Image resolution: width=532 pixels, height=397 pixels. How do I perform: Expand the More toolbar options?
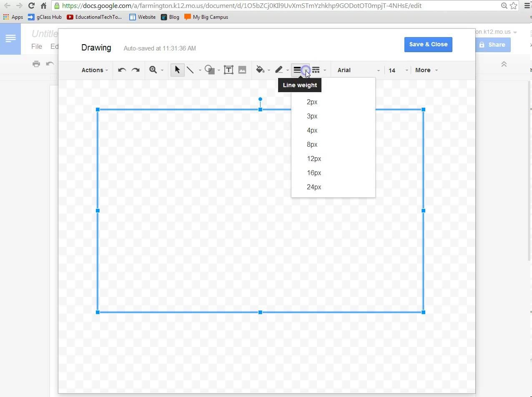click(x=427, y=70)
